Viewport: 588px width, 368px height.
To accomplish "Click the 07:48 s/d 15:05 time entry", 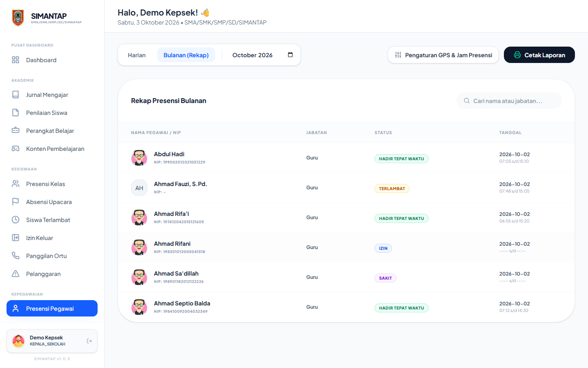I will point(514,191).
